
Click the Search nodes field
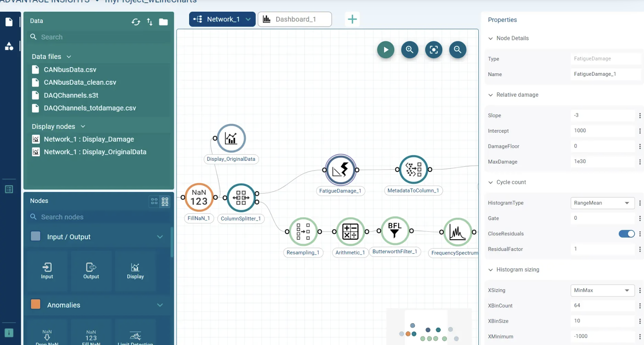100,217
